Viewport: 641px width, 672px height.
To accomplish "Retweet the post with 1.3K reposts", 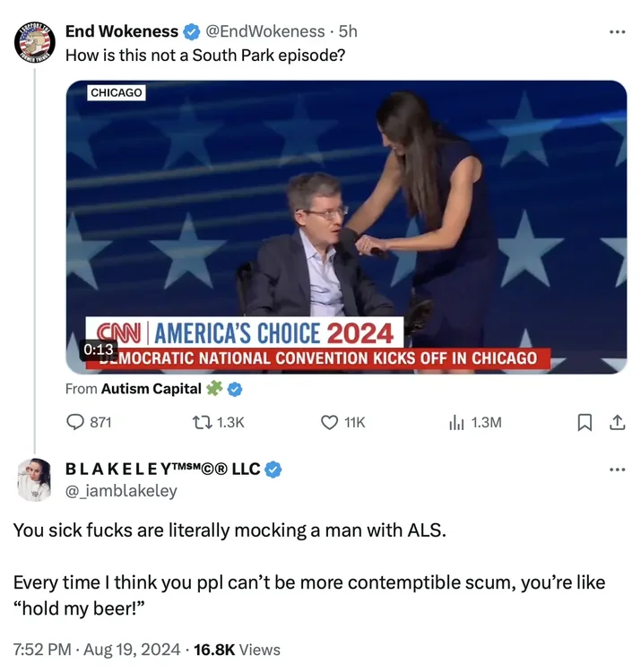I will coord(202,423).
